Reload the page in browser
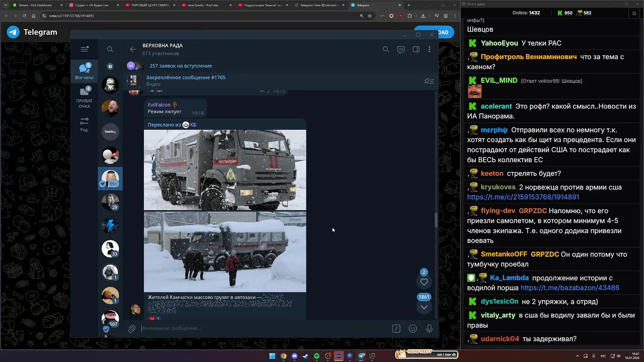Image resolution: width=644 pixels, height=362 pixels. pyautogui.click(x=25, y=16)
